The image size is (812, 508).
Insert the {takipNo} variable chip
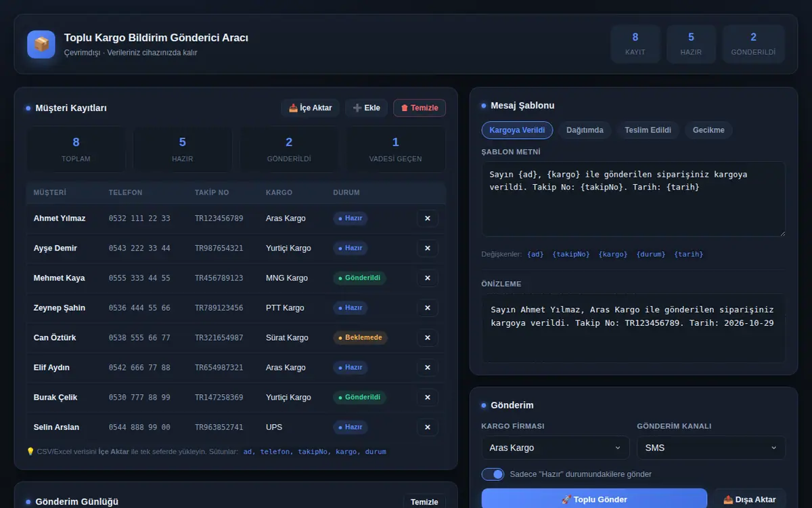[571, 254]
